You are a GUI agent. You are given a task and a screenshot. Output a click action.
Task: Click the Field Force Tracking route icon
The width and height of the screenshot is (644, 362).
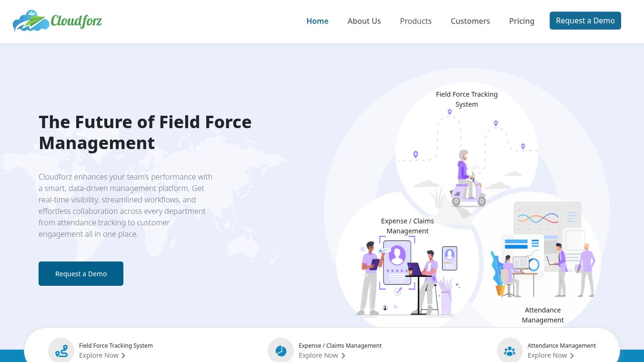coord(61,351)
